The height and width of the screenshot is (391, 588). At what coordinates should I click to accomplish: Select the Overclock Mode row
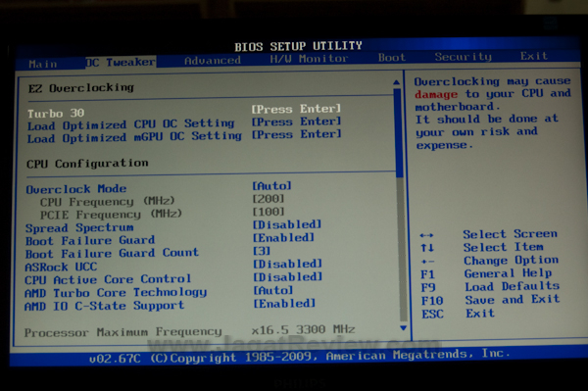tap(76, 189)
